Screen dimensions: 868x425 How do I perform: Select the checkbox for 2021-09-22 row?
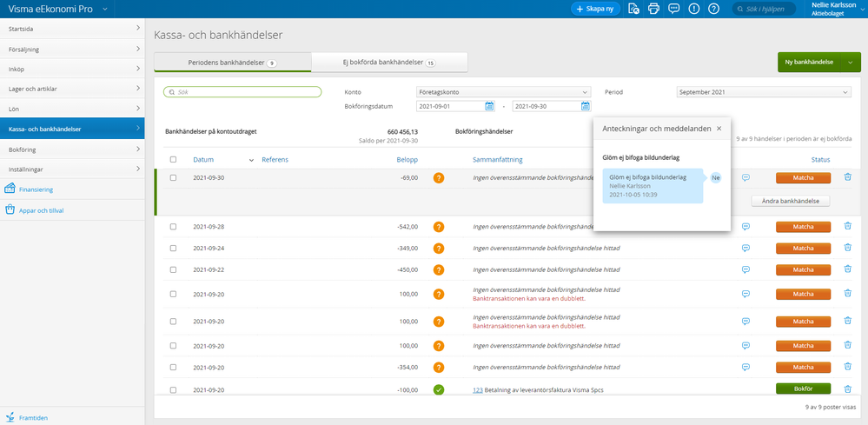[174, 269]
